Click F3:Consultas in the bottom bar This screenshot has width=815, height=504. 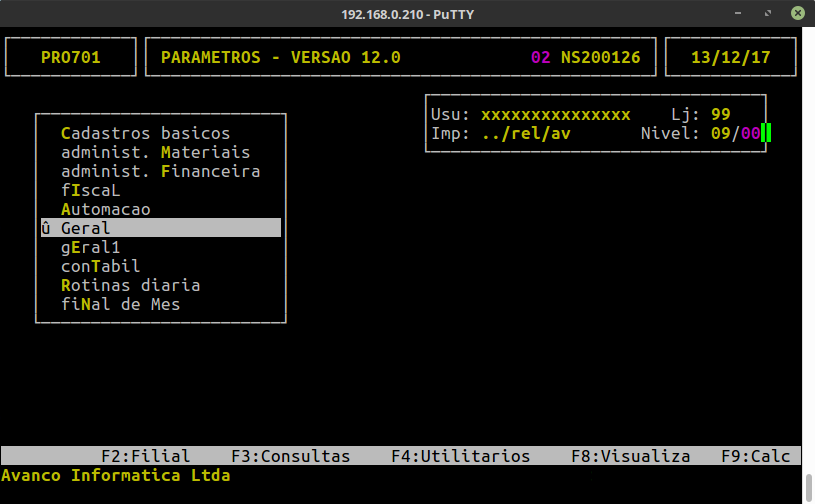[x=290, y=456]
